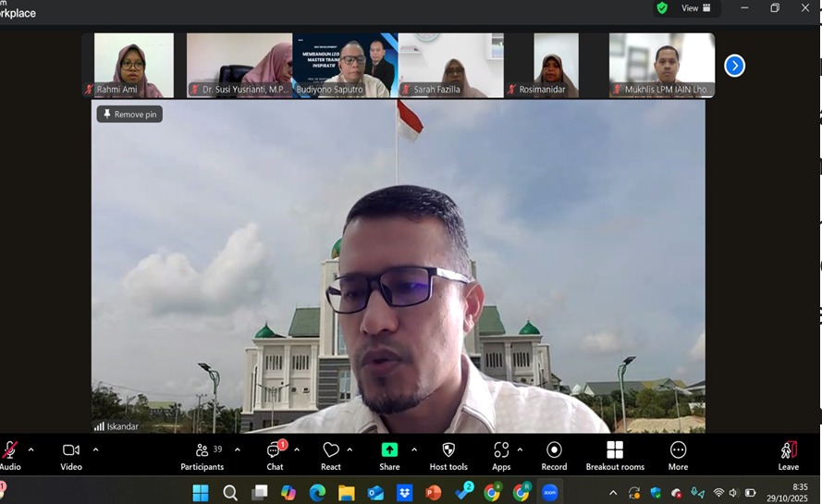Expand audio options arrow beside Audio

point(31,449)
